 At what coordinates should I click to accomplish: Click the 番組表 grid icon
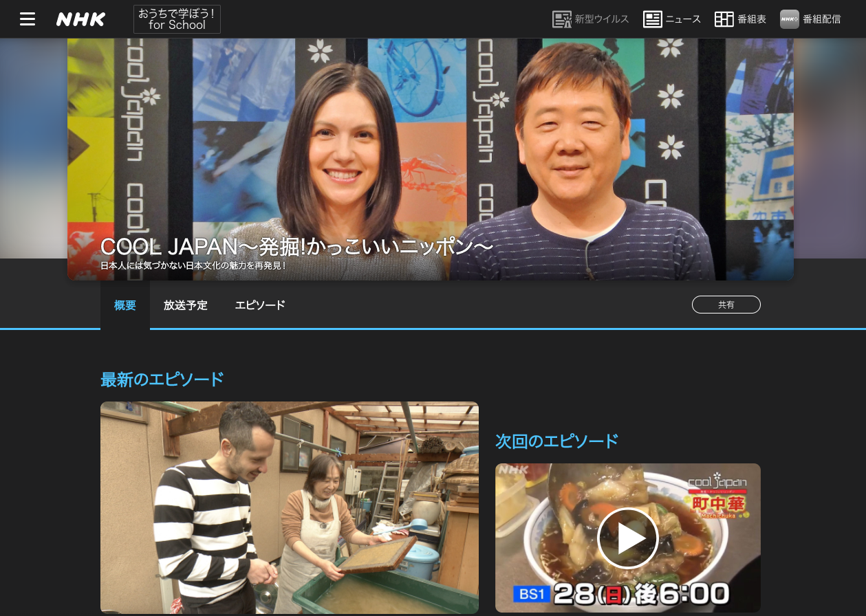point(724,19)
